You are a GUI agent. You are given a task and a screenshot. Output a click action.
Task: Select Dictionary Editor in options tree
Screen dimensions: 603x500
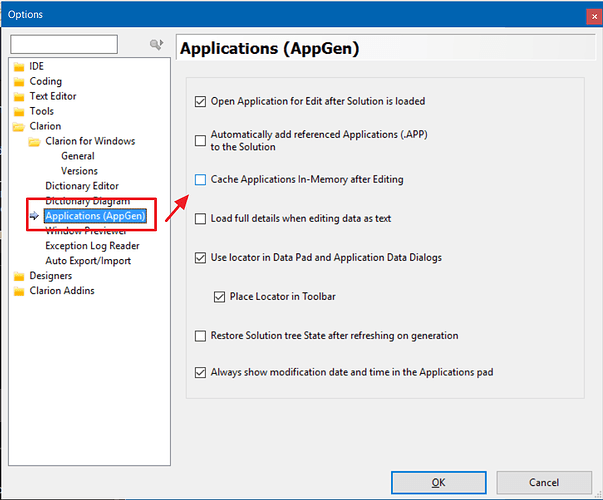coord(81,186)
